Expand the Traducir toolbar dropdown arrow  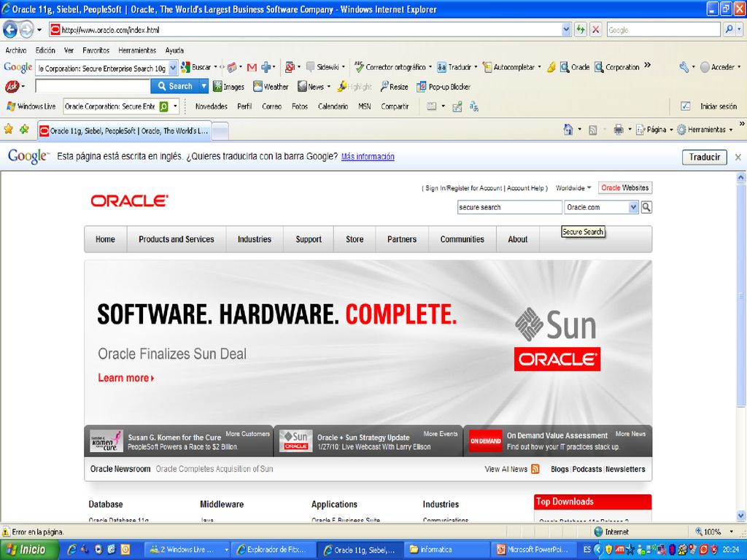[x=476, y=67]
